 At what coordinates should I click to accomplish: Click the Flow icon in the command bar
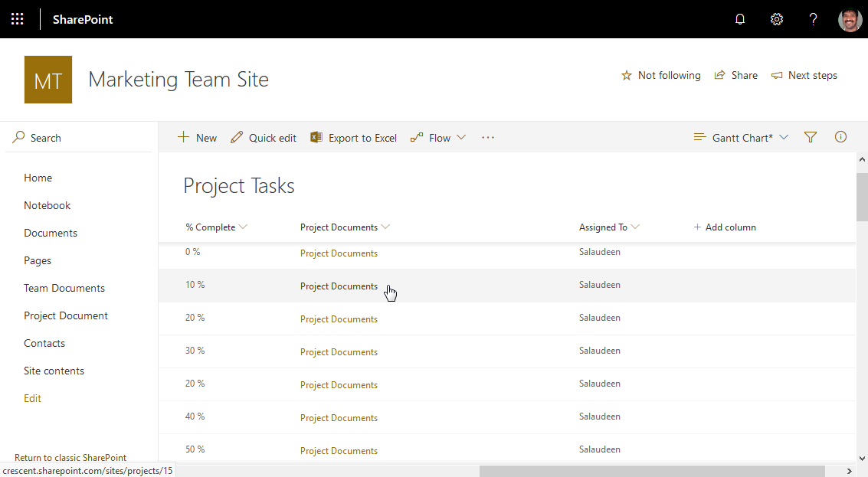(x=418, y=137)
